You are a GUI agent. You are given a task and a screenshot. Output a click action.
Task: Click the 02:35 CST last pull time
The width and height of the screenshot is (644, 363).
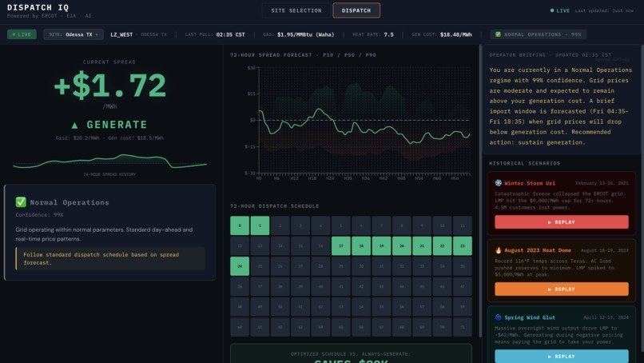[230, 34]
